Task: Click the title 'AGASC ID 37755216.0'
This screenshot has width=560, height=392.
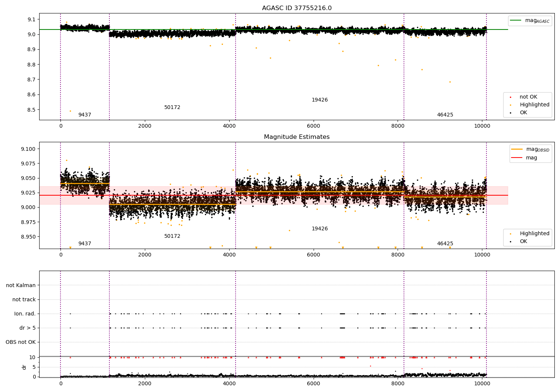Action: click(297, 8)
